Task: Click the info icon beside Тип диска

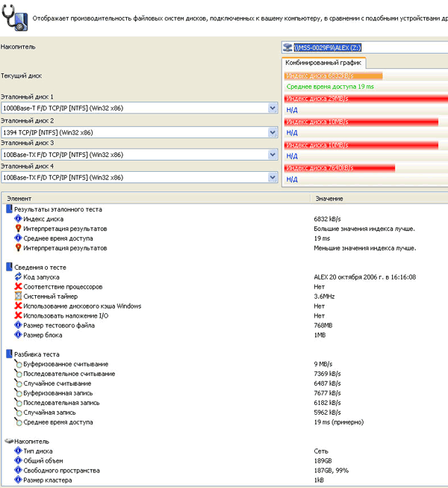Action: 18,451
